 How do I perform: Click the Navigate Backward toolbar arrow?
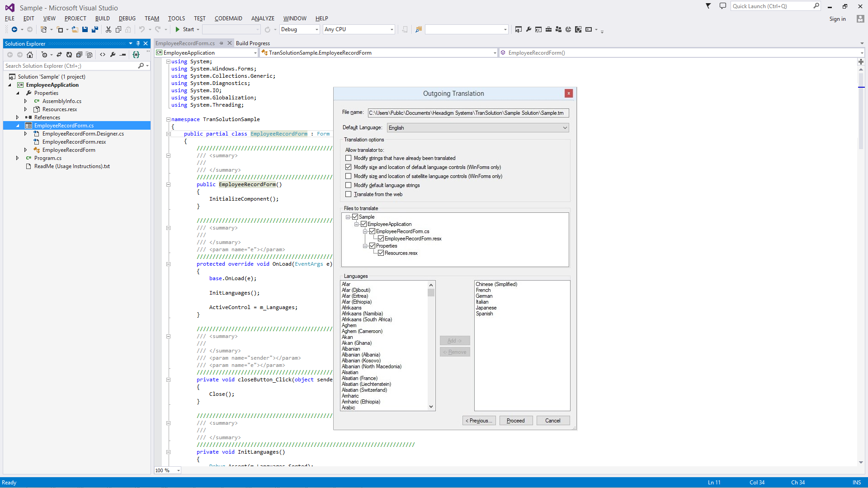[14, 29]
